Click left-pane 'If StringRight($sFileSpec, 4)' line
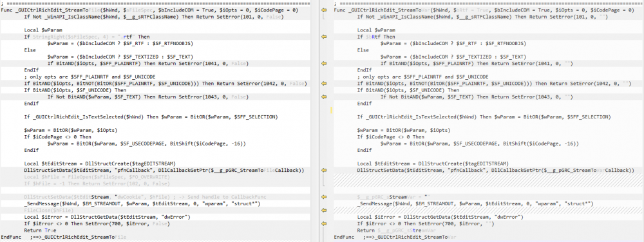The width and height of the screenshot is (644, 242). [x=87, y=37]
